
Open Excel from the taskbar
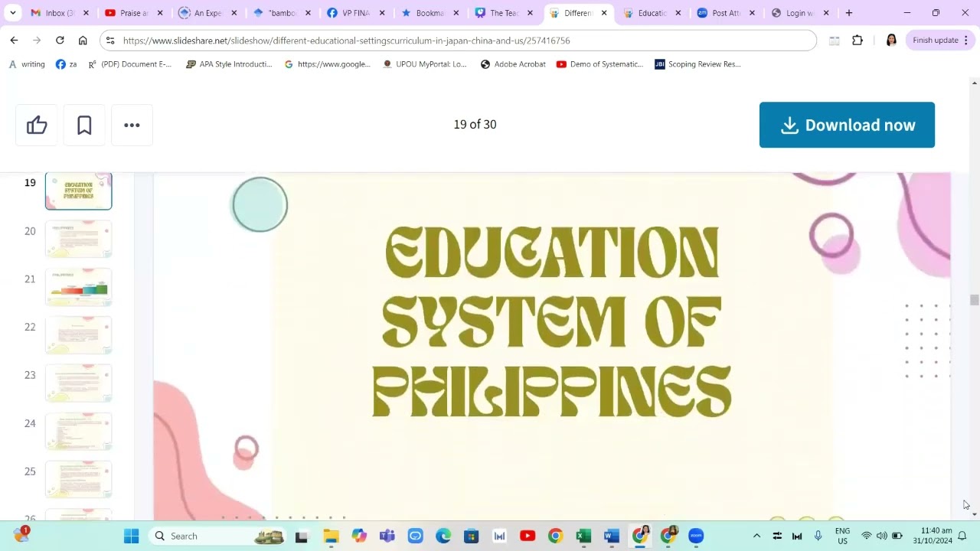click(583, 536)
